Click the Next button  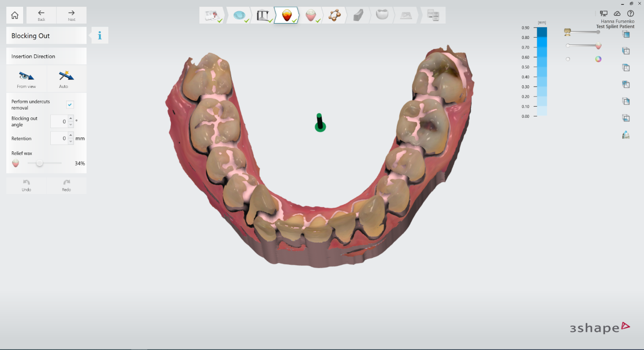[72, 15]
